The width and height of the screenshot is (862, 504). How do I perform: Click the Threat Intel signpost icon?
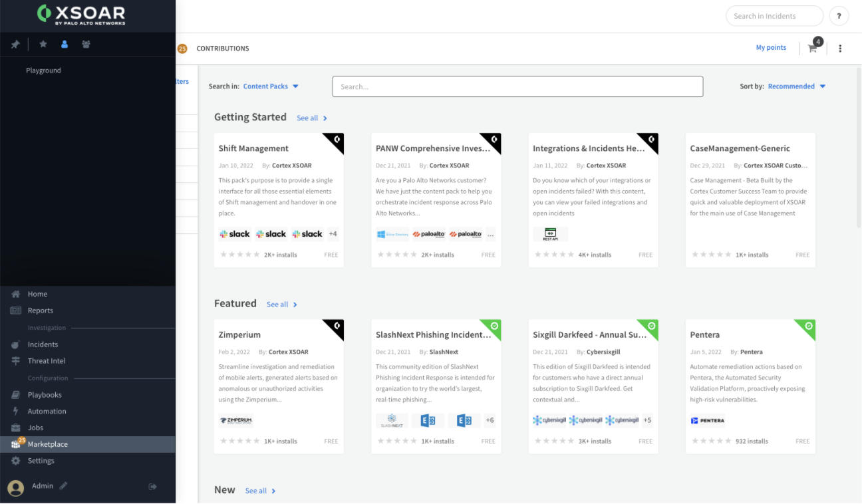(x=15, y=361)
